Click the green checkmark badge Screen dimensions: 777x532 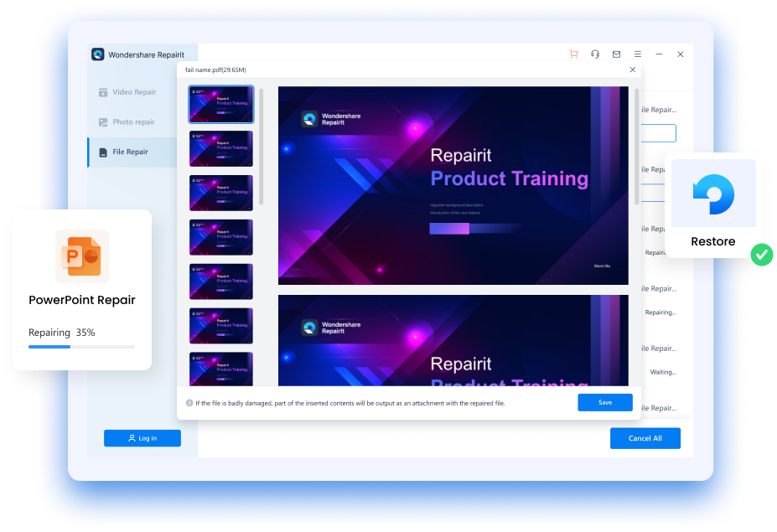point(762,255)
